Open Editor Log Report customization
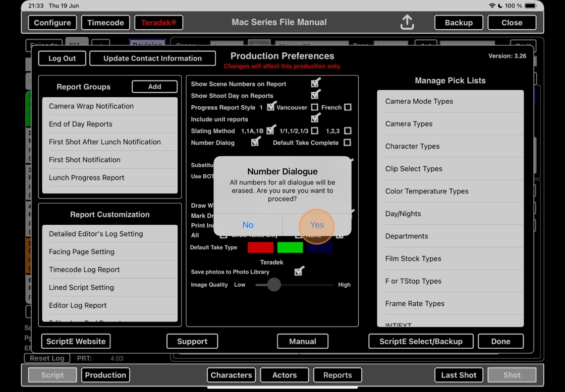Viewport: 565px width, 392px height. 110,305
